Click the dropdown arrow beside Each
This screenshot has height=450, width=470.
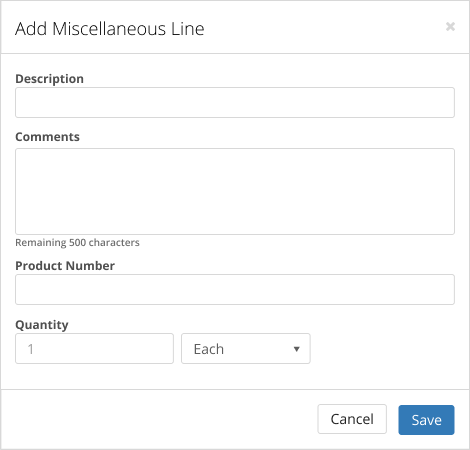[x=296, y=349]
